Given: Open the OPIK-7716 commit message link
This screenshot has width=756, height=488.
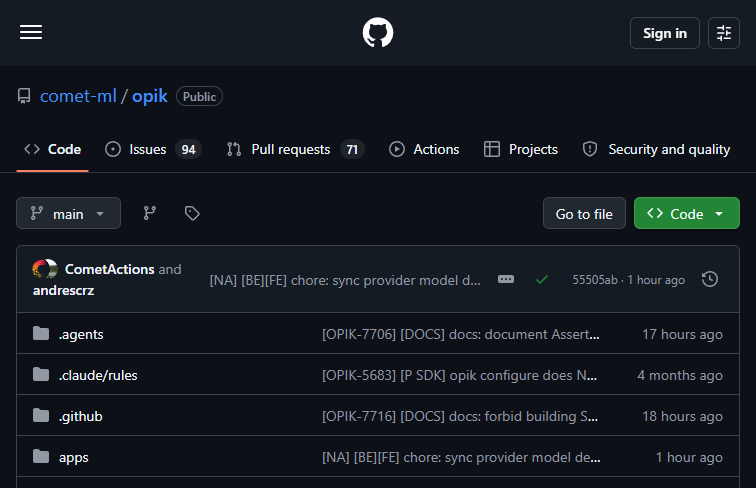Looking at the screenshot, I should pyautogui.click(x=460, y=416).
